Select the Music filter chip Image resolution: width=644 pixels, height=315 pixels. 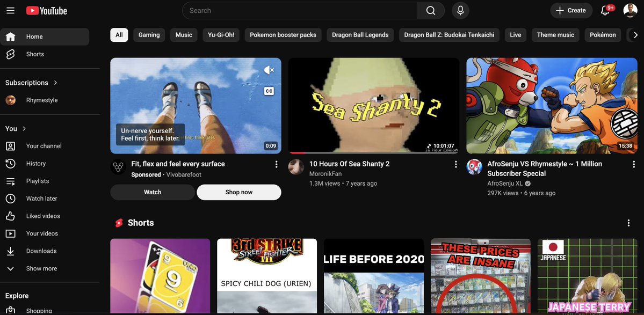(x=184, y=35)
